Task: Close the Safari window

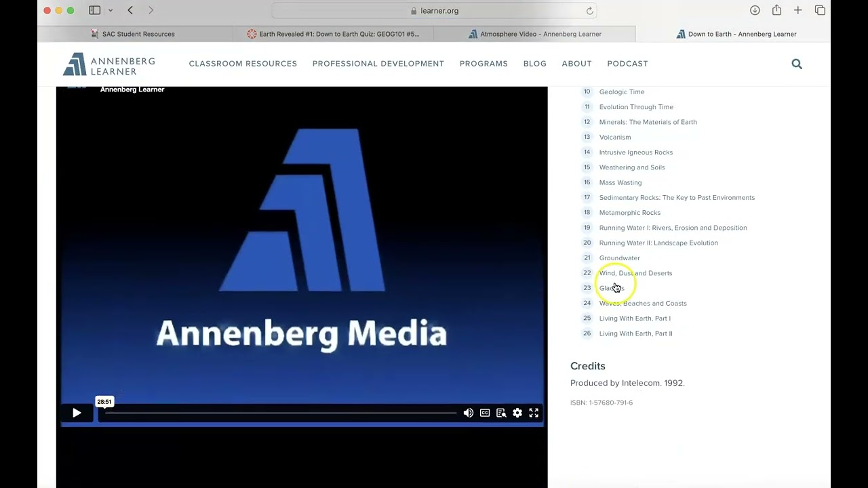Action: tap(47, 10)
